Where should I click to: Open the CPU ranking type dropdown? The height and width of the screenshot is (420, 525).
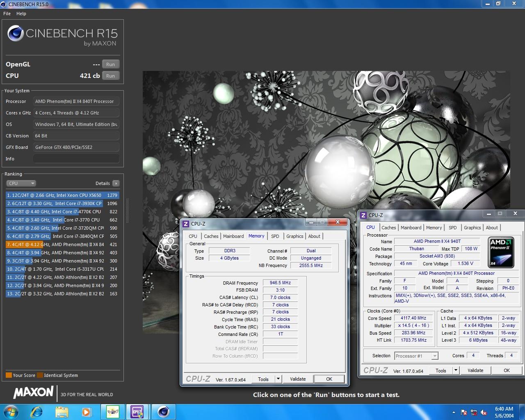tap(21, 183)
